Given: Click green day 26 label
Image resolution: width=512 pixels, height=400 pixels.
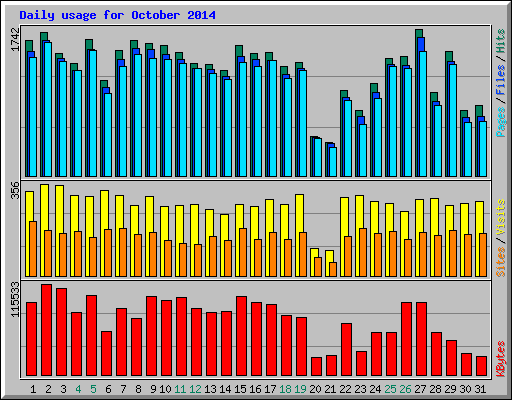Looking at the screenshot, I should click(x=405, y=389).
